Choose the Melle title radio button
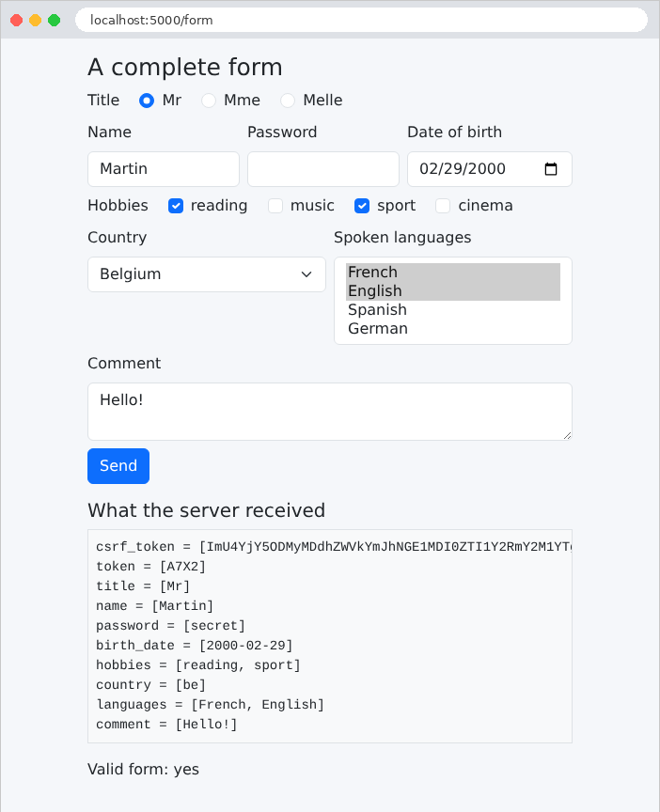Screen dimensions: 660x812 (288, 101)
